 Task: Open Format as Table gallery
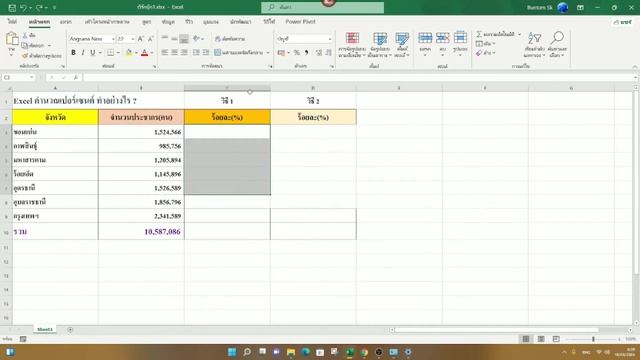(380, 44)
